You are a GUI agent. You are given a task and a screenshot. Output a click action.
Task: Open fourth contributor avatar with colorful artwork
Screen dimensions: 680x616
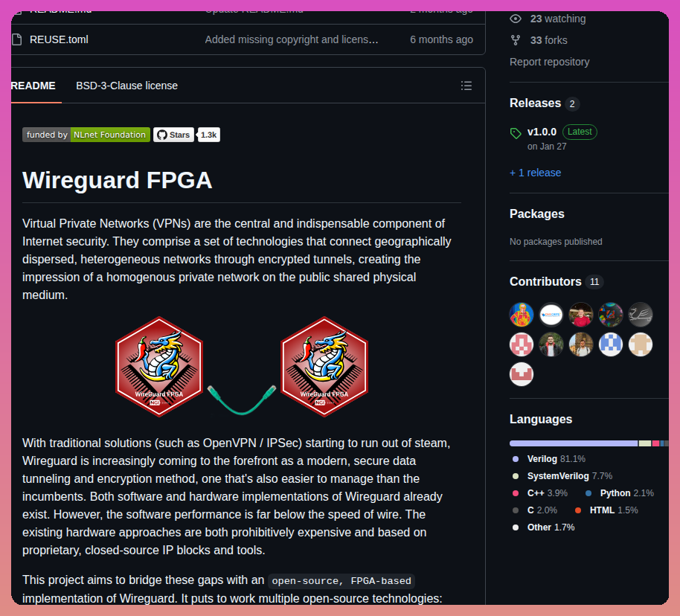[611, 315]
